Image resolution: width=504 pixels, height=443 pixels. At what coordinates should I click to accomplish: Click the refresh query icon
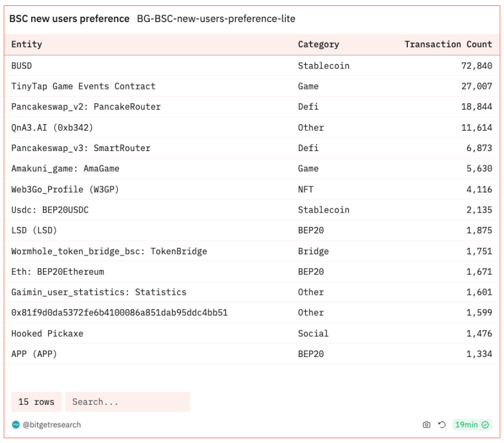(x=442, y=425)
